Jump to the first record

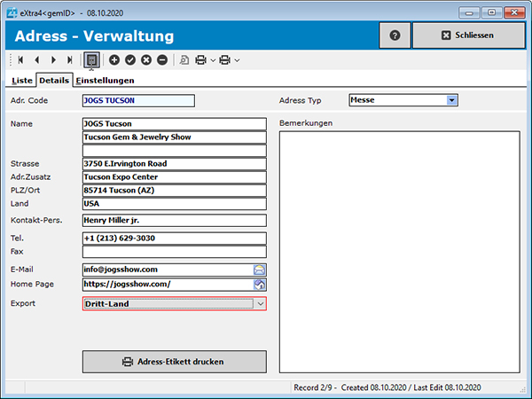click(21, 59)
